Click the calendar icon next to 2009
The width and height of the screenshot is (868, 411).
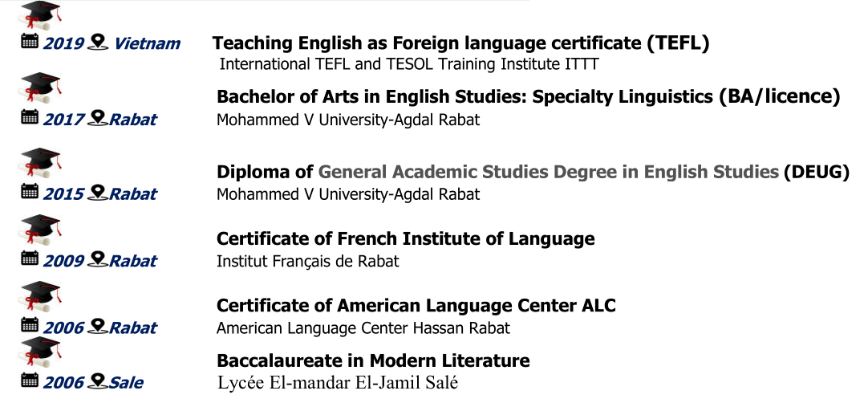pyautogui.click(x=30, y=259)
